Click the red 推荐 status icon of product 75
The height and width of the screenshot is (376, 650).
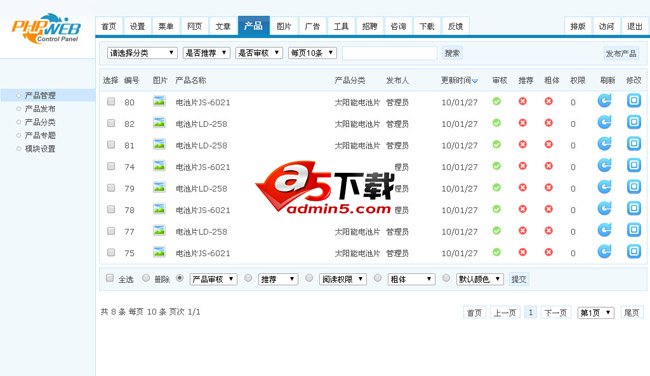point(523,252)
